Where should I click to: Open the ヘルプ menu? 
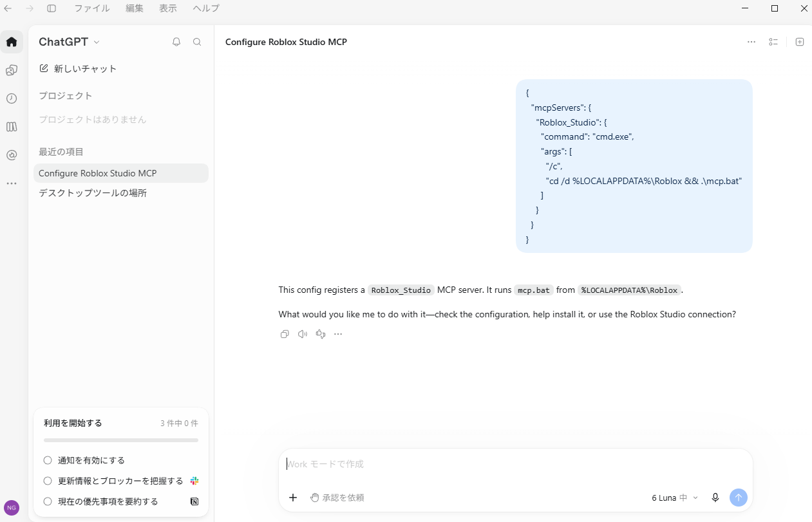(x=206, y=8)
